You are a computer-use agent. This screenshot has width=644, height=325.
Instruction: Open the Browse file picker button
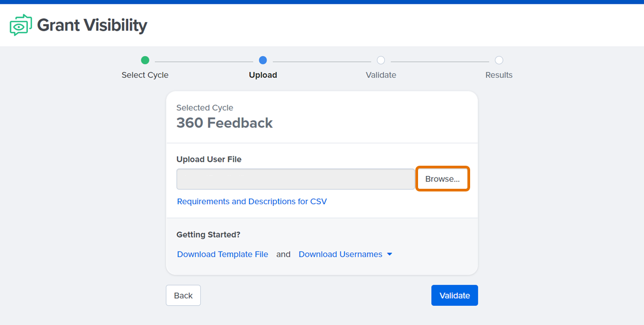pos(442,179)
